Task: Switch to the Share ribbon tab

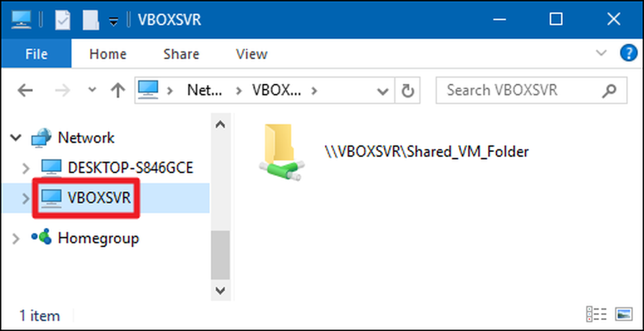Action: [181, 54]
